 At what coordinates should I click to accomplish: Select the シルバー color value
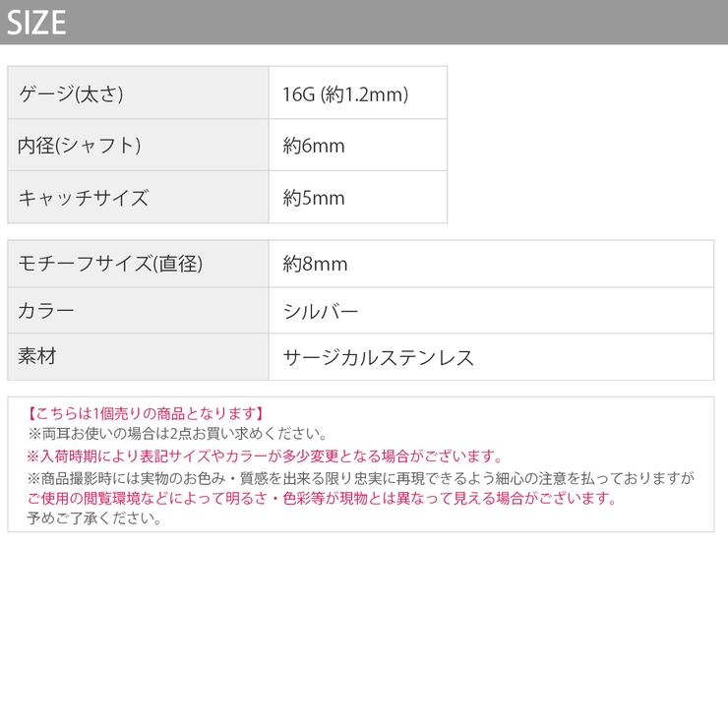click(x=321, y=311)
